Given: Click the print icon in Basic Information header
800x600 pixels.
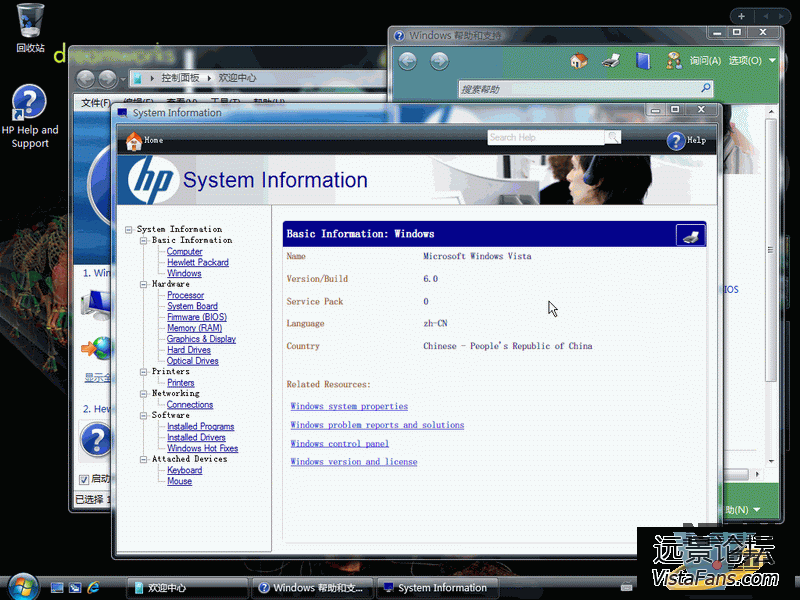Looking at the screenshot, I should click(690, 235).
